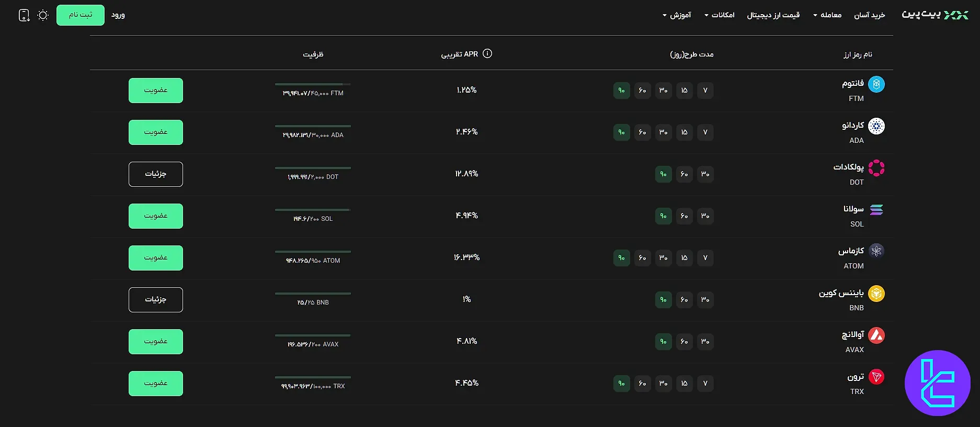
Task: Select 15-day plan for TRX
Action: click(x=685, y=384)
